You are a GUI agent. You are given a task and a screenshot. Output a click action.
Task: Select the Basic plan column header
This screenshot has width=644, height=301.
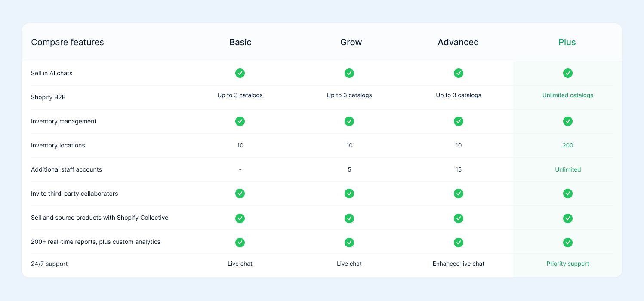tap(240, 42)
